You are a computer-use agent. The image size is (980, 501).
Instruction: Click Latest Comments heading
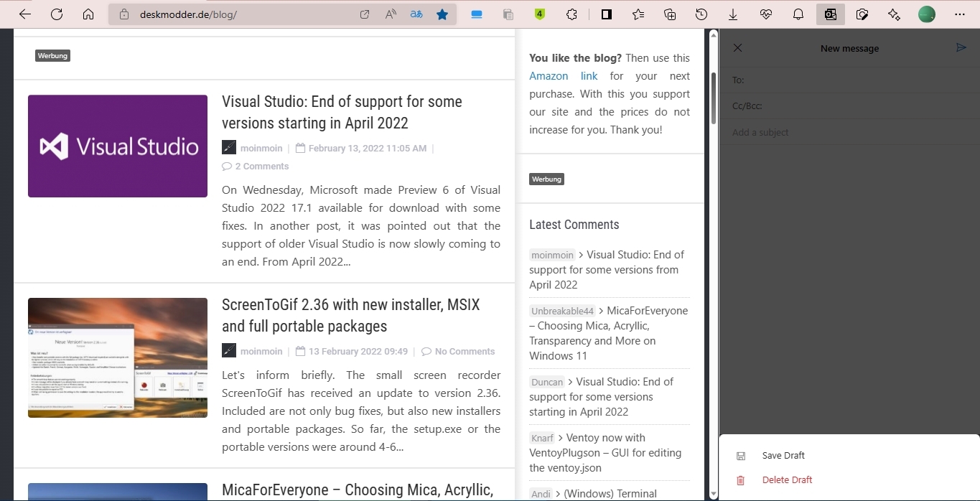pyautogui.click(x=574, y=225)
